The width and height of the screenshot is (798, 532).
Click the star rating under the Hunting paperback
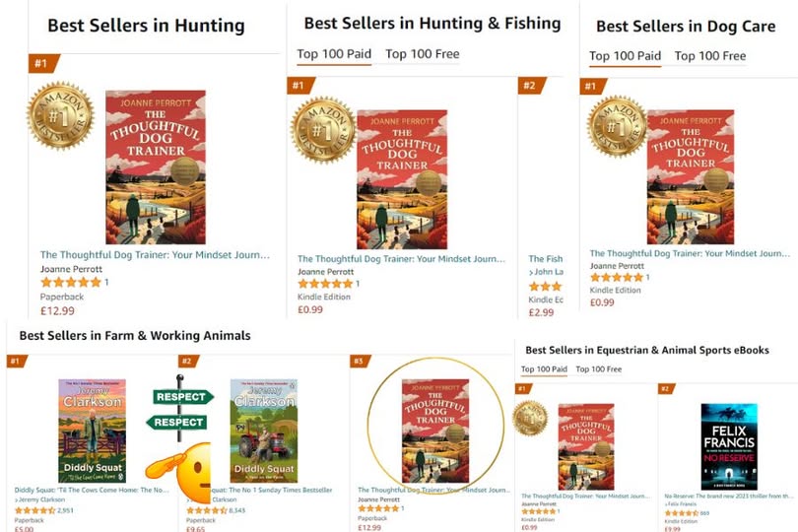click(71, 283)
